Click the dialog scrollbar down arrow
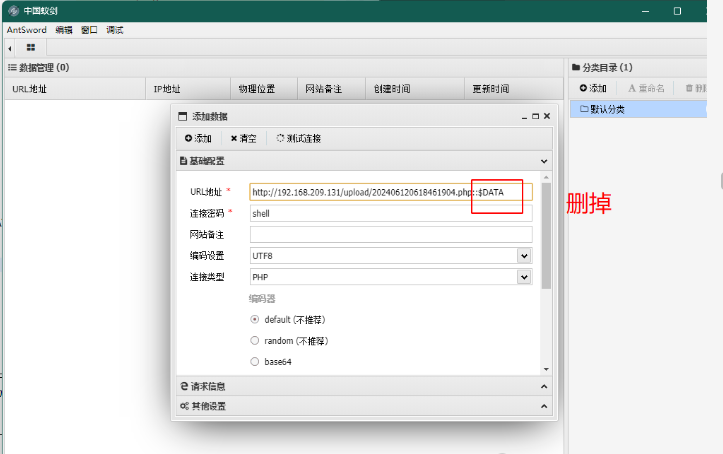 click(546, 369)
